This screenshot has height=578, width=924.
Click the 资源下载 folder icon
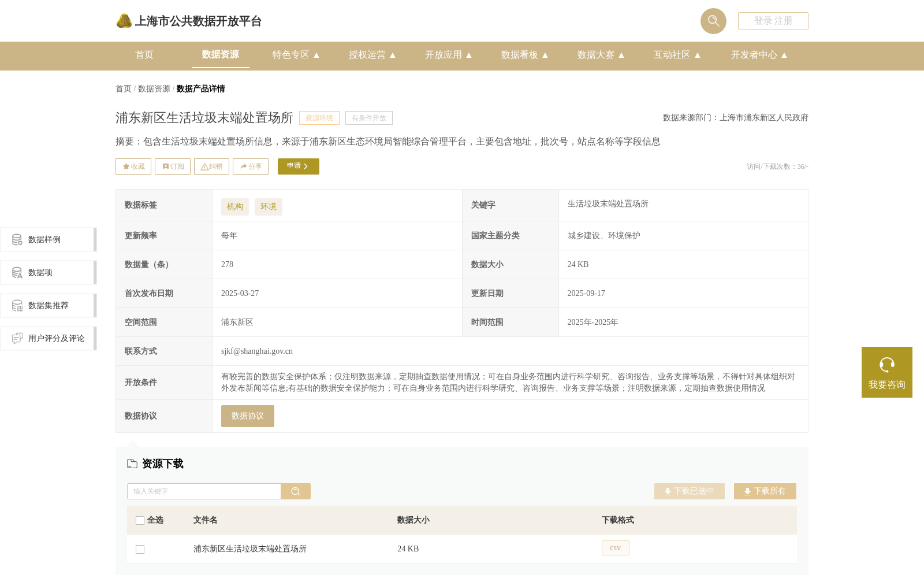pos(132,464)
